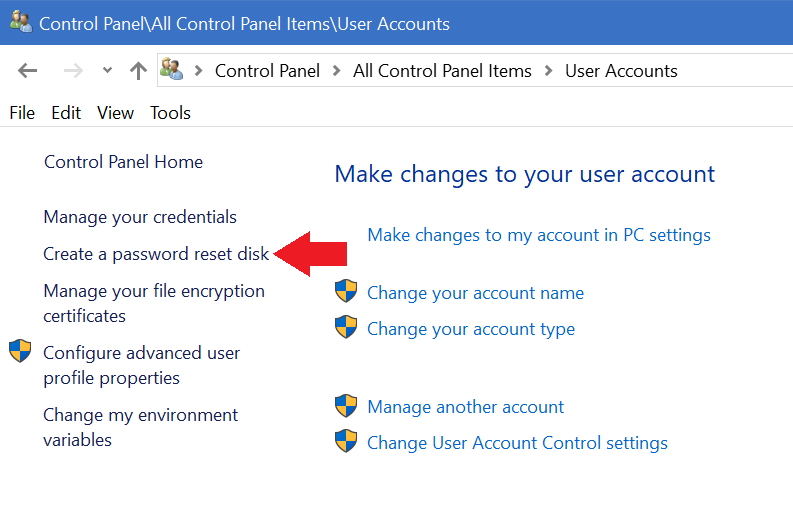The height and width of the screenshot is (516, 793).
Task: Open the recent locations dropdown arrow
Action: (107, 71)
